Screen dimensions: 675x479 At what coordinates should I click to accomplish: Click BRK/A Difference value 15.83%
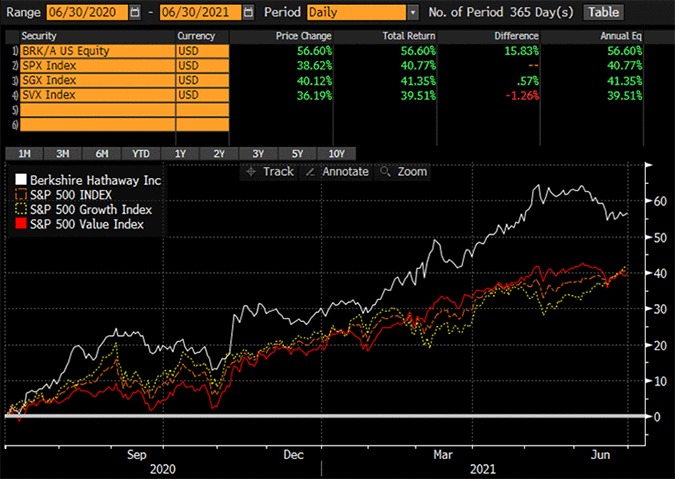coord(521,51)
